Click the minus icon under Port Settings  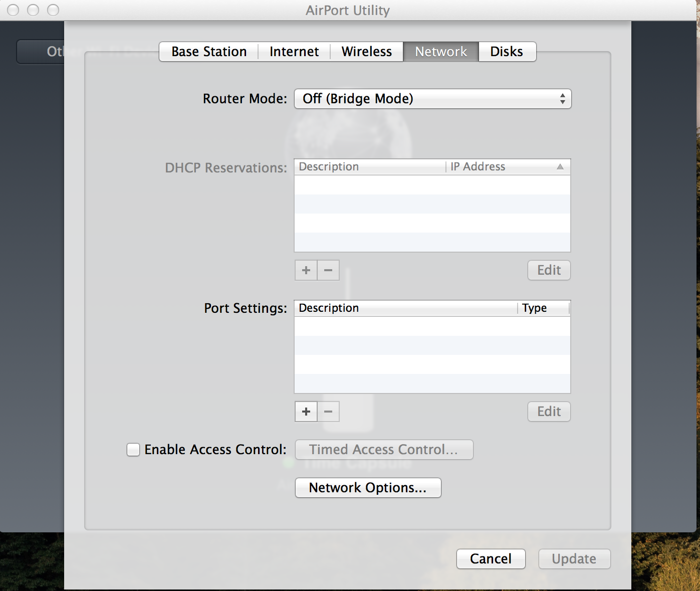(x=328, y=412)
